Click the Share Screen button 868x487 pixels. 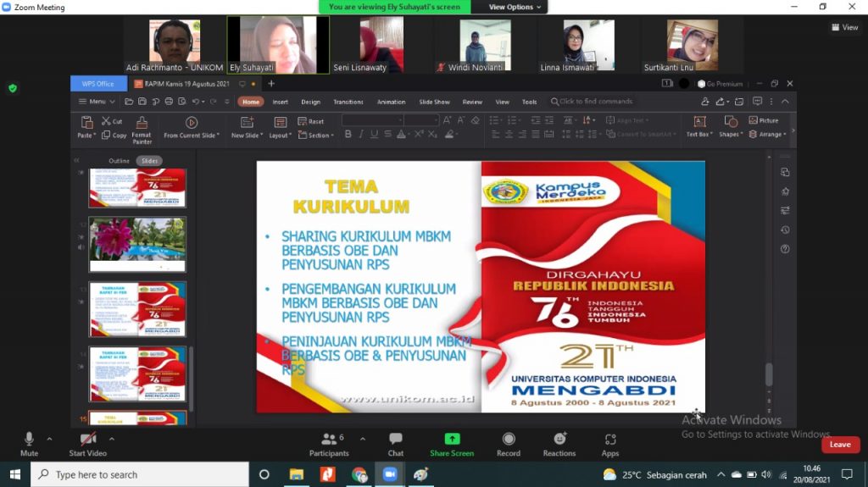point(452,445)
